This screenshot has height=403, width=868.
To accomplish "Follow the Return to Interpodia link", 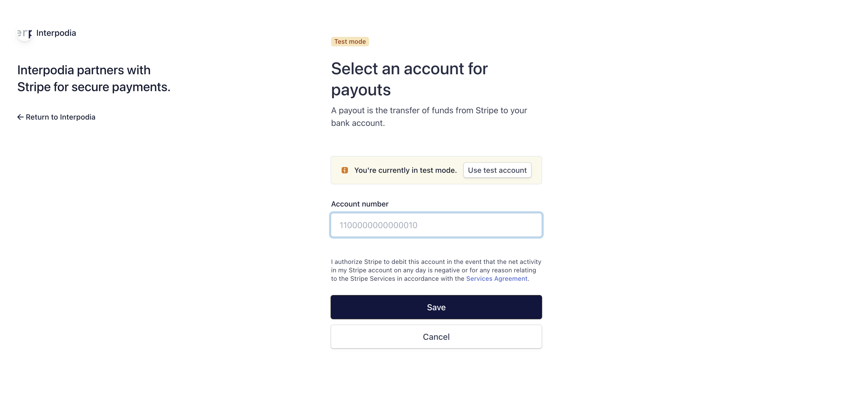I will [60, 117].
